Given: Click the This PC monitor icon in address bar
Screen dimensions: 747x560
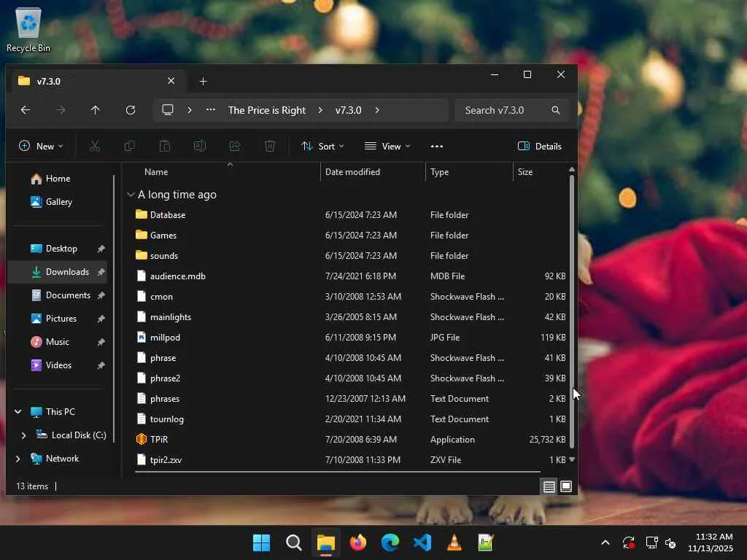Looking at the screenshot, I should [168, 110].
